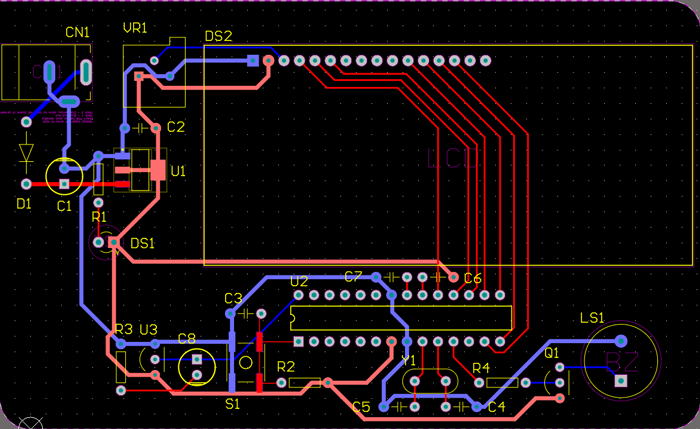Select the C2 capacitor symbol
The width and height of the screenshot is (700, 429).
pyautogui.click(x=147, y=128)
